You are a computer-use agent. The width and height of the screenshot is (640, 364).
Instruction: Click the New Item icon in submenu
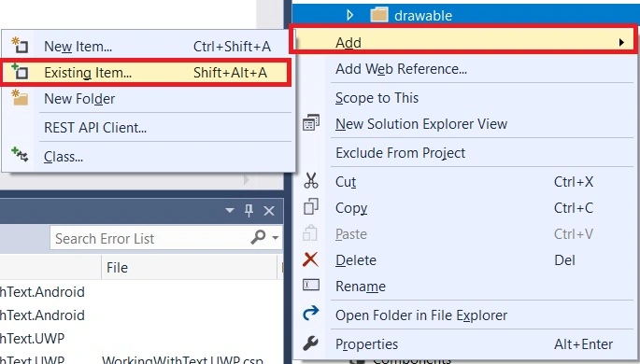pyautogui.click(x=20, y=45)
